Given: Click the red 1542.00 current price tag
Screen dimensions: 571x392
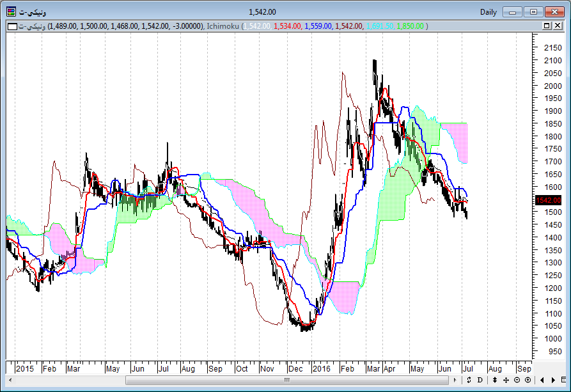Looking at the screenshot, I should (x=549, y=200).
